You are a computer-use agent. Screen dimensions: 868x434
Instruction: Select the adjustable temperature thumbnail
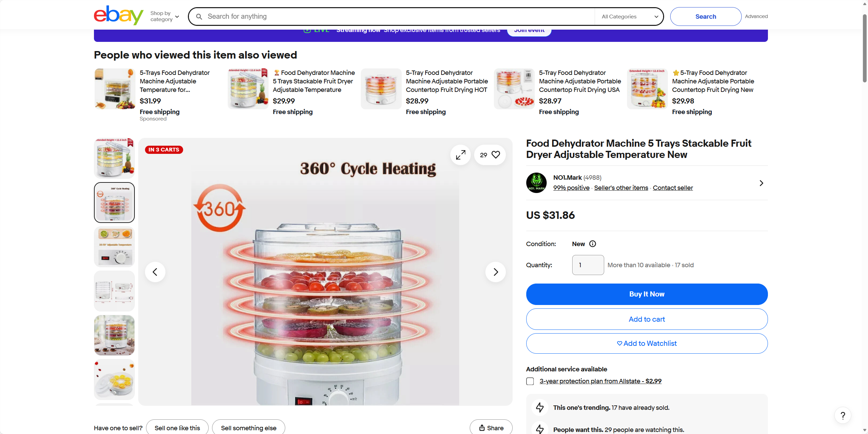tap(114, 247)
